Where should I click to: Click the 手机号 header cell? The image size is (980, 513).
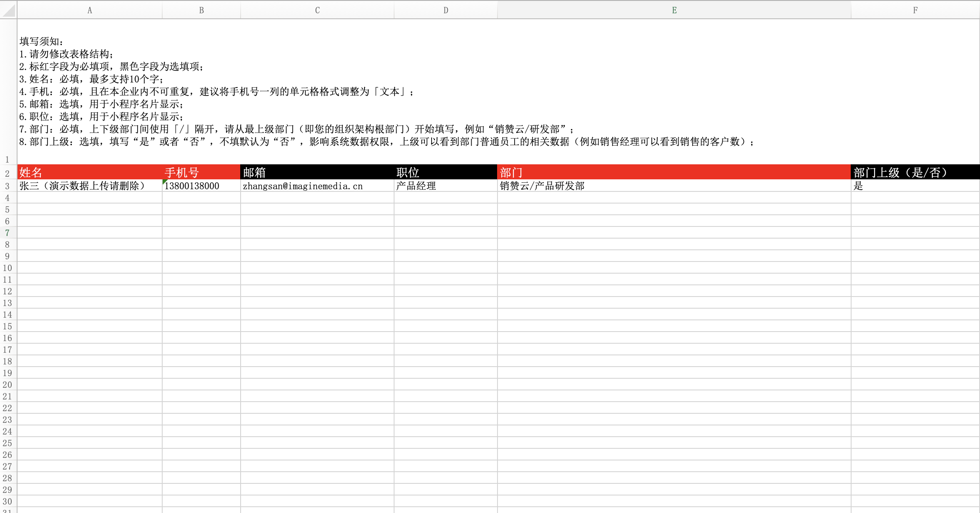click(x=201, y=172)
